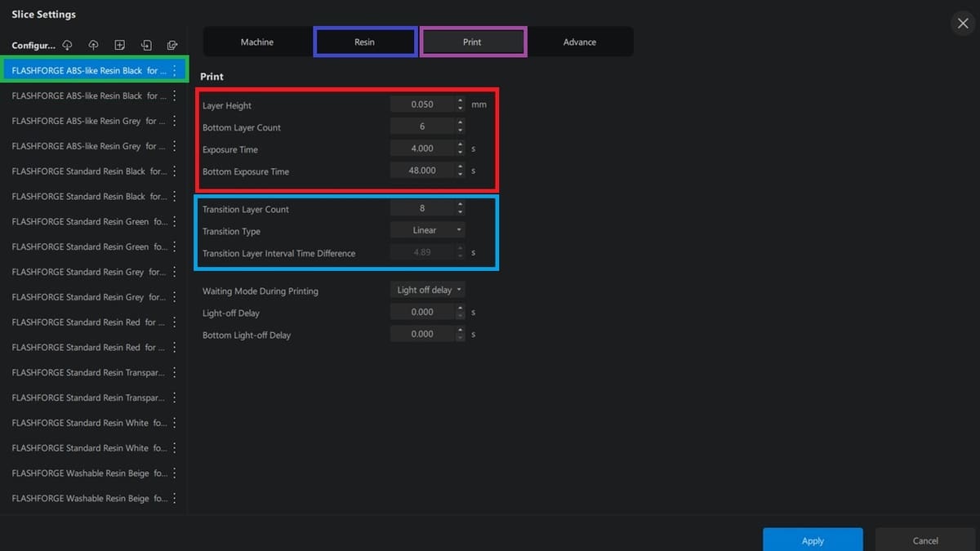Switch to the Machine tab
The height and width of the screenshot is (551, 980).
(x=257, y=42)
